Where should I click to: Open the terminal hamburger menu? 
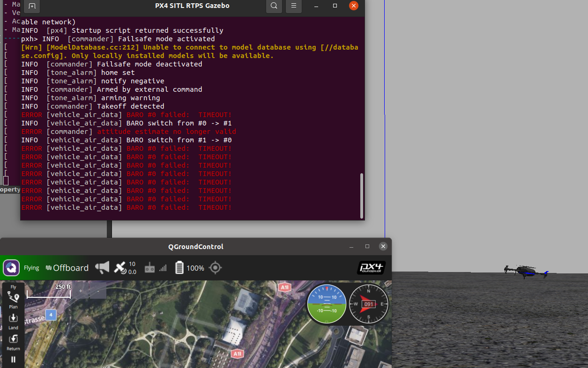[x=294, y=6]
